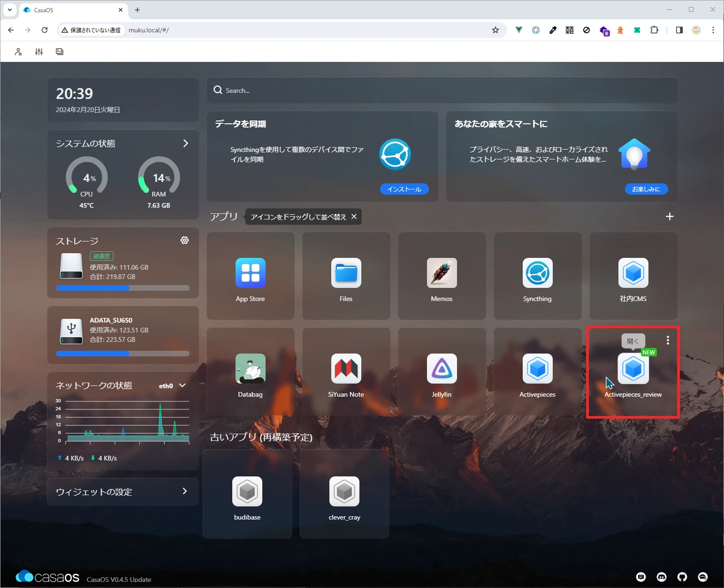
Task: Click the データを同期 card title
Action: (x=241, y=124)
